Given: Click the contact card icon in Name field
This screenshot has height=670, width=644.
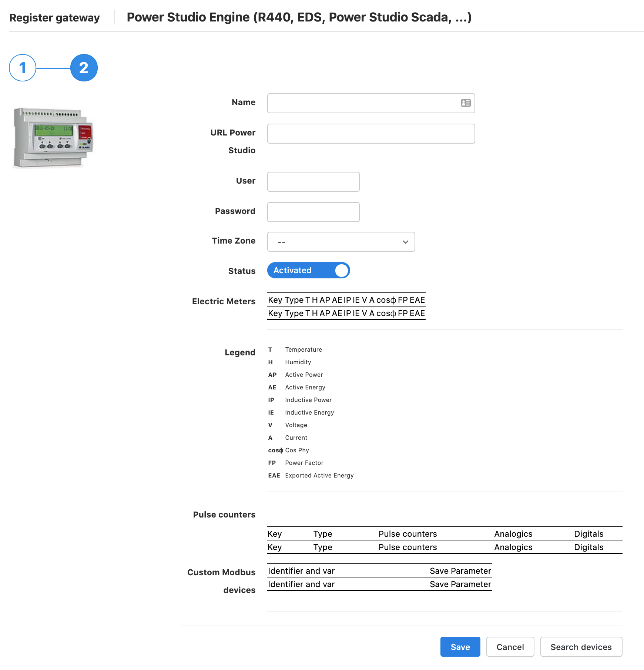Looking at the screenshot, I should tap(466, 103).
